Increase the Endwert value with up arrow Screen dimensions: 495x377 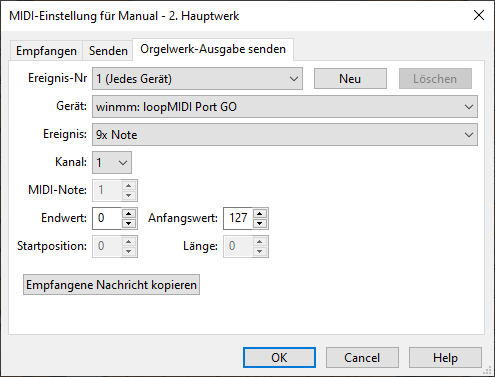(x=129, y=214)
